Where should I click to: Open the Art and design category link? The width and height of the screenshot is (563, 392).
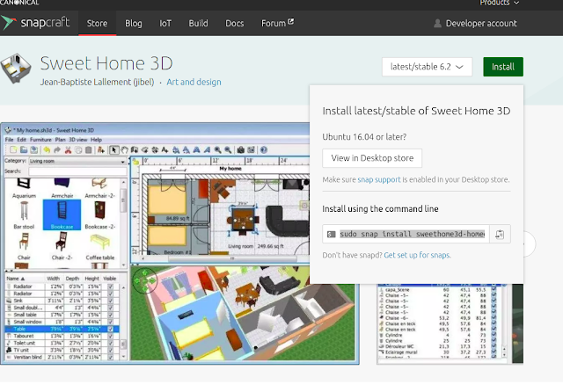pyautogui.click(x=194, y=82)
